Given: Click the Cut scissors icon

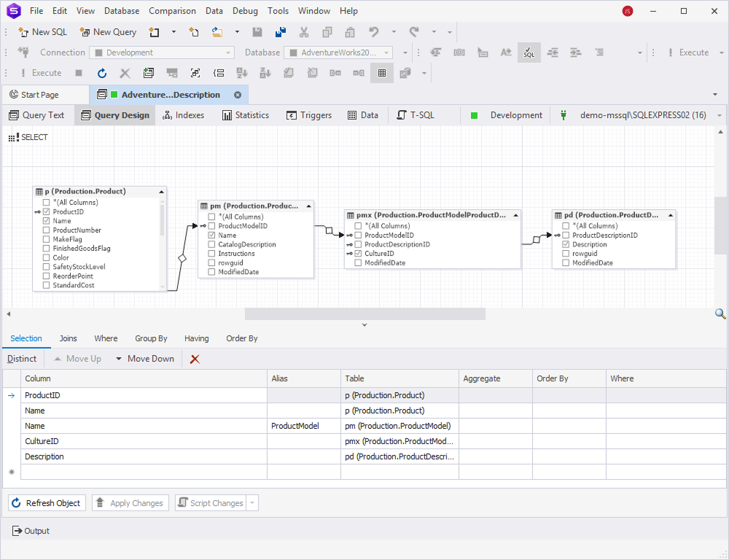Looking at the screenshot, I should (304, 32).
